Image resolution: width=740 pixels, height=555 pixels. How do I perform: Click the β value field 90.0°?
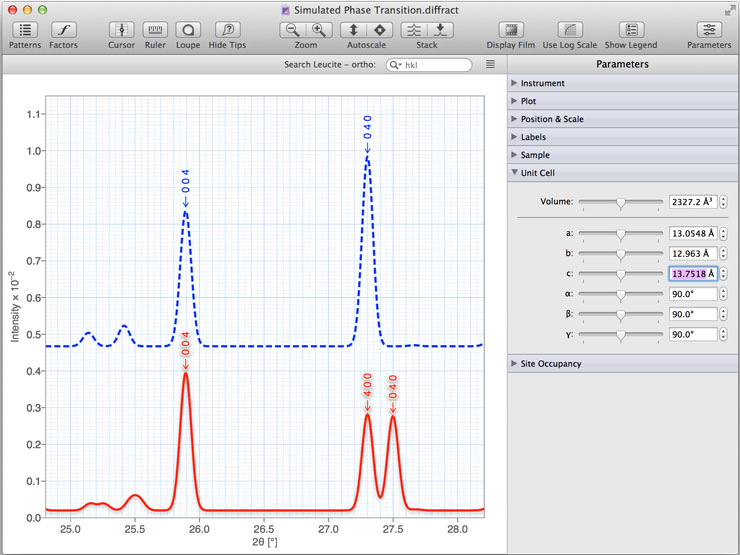point(693,314)
